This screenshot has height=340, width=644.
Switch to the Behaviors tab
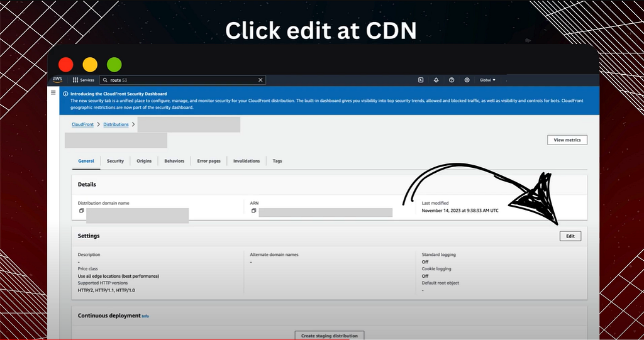(174, 161)
